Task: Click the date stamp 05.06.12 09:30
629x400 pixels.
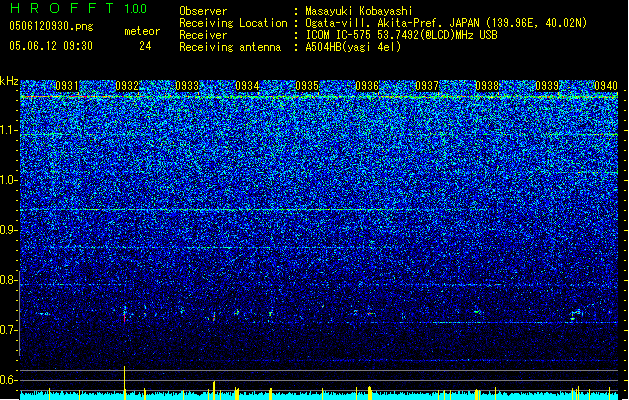Action: click(51, 46)
